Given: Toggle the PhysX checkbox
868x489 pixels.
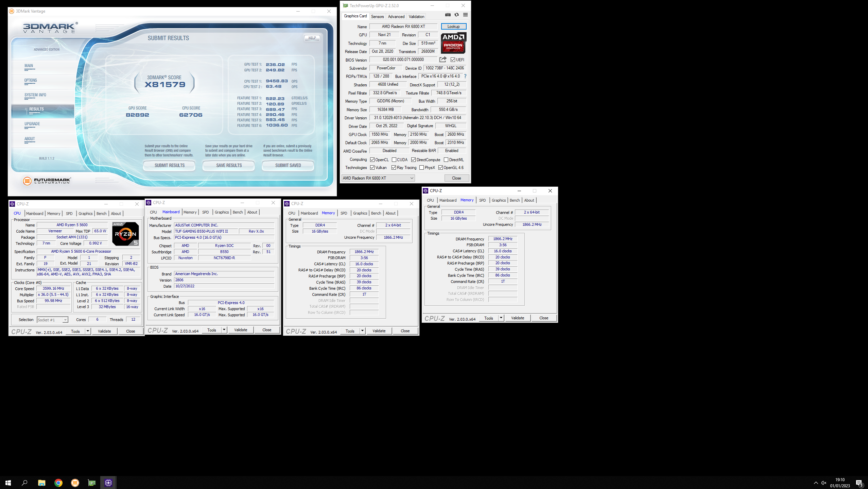Looking at the screenshot, I should [x=421, y=168].
